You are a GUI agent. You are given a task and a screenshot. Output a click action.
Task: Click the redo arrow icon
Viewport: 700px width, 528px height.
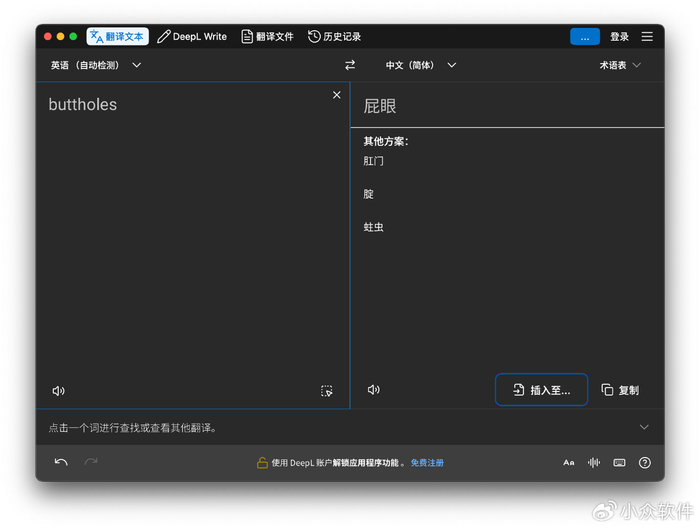click(x=91, y=462)
